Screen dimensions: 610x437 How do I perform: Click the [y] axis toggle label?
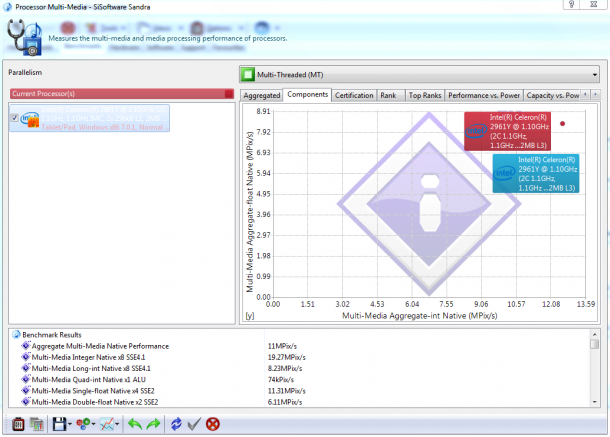(250, 316)
